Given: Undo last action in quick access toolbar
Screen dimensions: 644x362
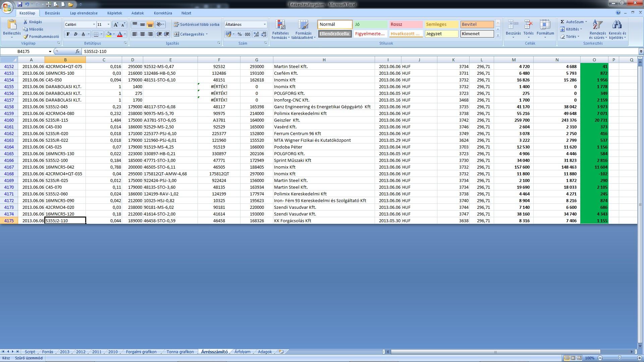Looking at the screenshot, I should (x=27, y=4).
